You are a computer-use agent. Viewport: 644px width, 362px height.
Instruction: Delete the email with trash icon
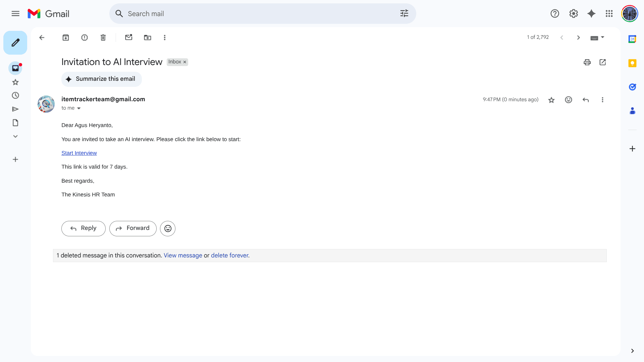[103, 38]
